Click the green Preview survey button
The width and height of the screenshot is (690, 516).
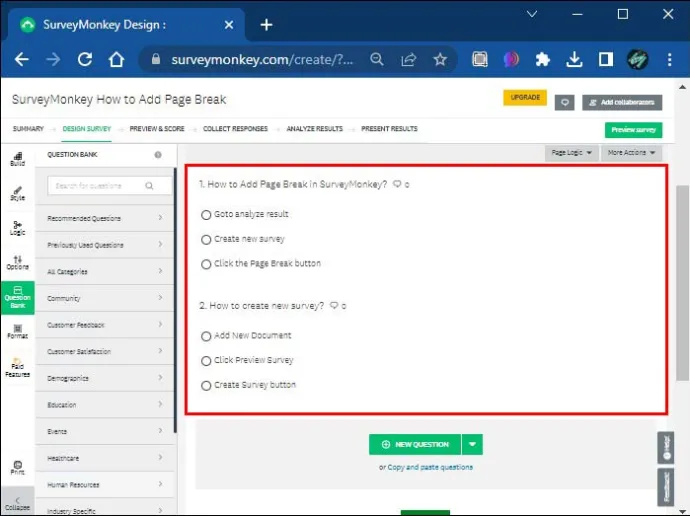click(x=633, y=130)
